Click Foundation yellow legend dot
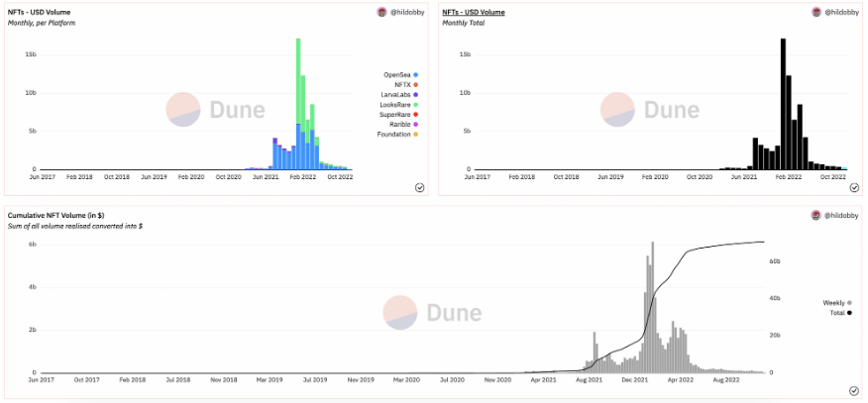The width and height of the screenshot is (868, 403). pyautogui.click(x=416, y=135)
